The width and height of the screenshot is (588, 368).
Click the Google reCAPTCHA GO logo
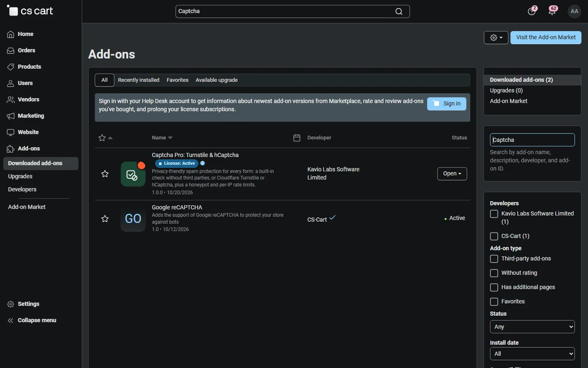click(133, 219)
